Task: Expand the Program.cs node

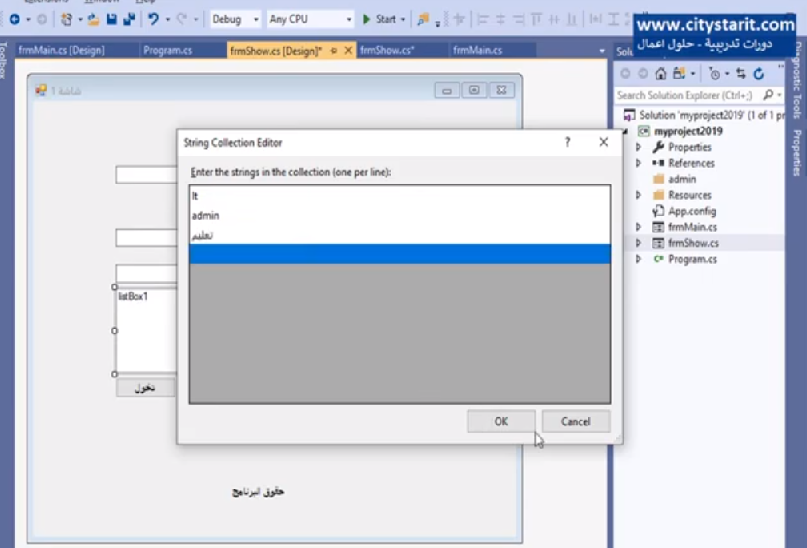Action: pos(638,259)
